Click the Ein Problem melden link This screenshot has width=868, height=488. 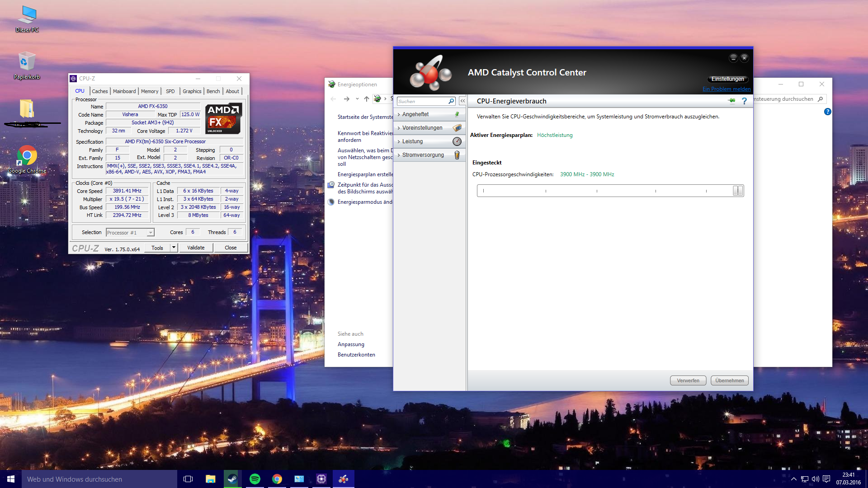click(726, 89)
